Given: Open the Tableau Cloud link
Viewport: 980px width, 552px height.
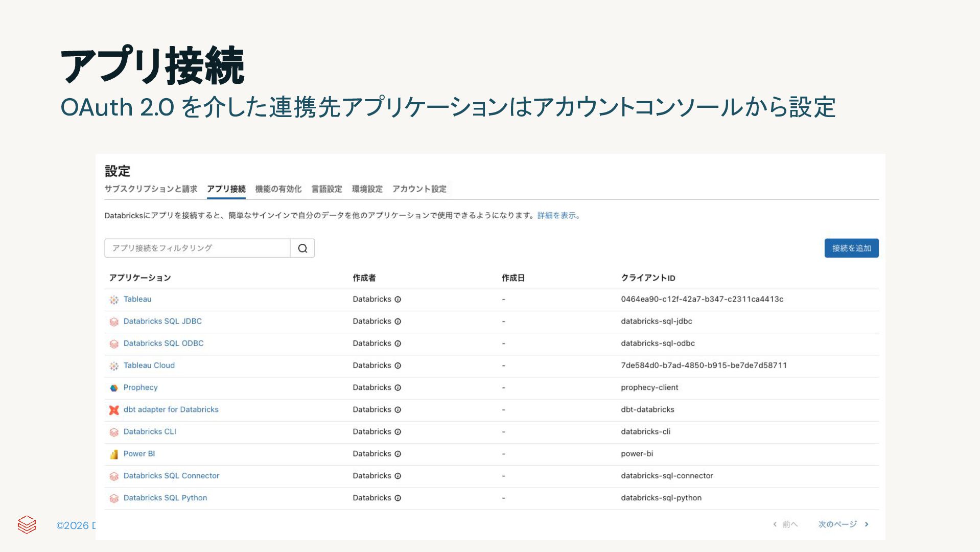Looking at the screenshot, I should tap(149, 365).
